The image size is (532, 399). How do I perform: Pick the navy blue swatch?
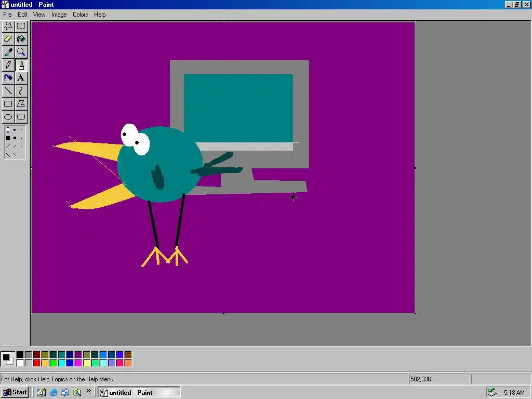tap(70, 355)
